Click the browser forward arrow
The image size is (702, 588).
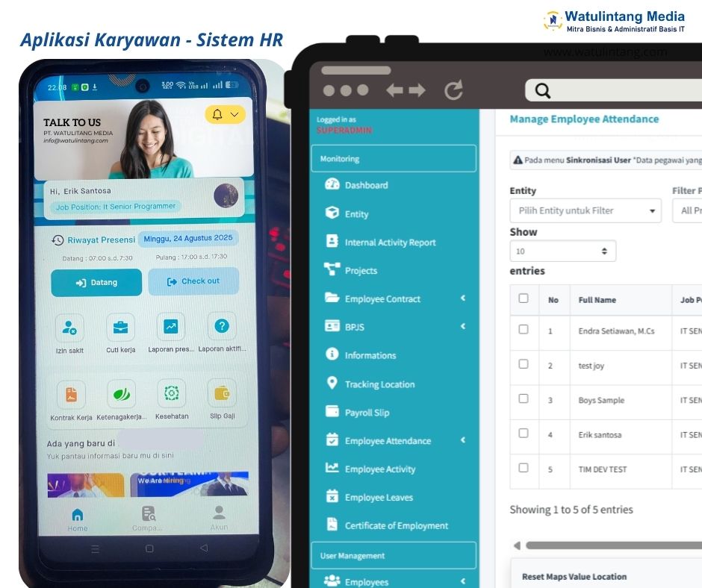point(417,90)
